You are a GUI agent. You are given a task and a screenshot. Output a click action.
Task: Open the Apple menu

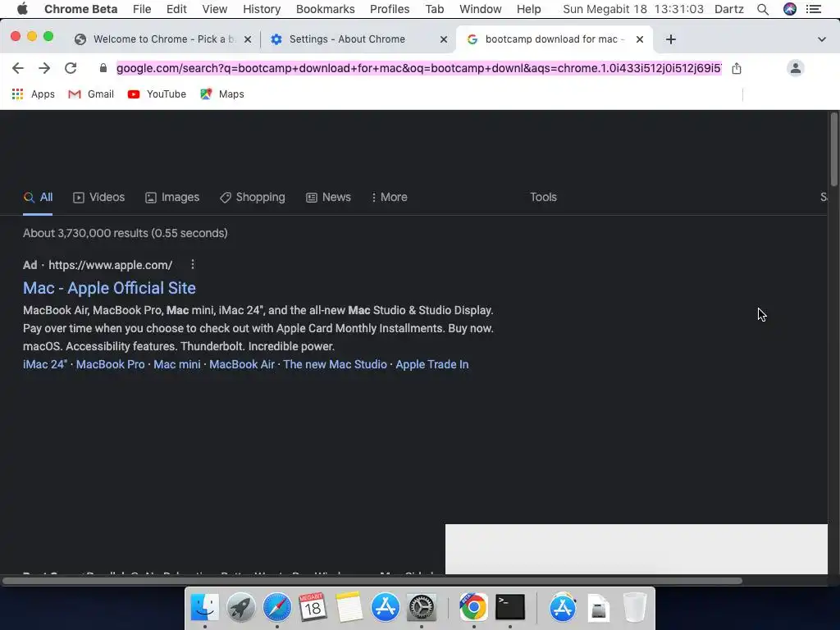22,9
